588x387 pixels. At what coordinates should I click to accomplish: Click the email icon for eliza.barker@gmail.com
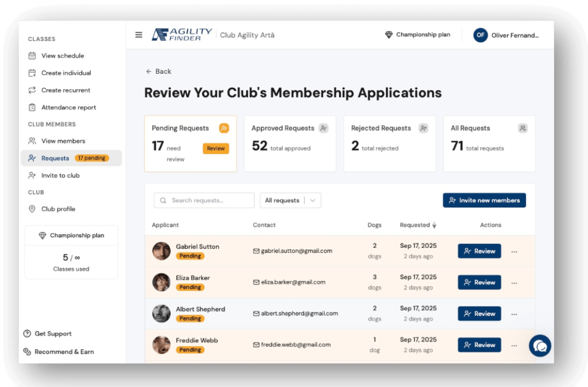click(x=256, y=282)
